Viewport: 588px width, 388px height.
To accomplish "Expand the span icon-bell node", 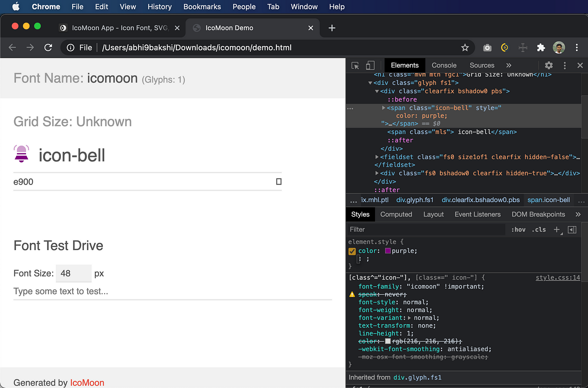I will coord(383,108).
